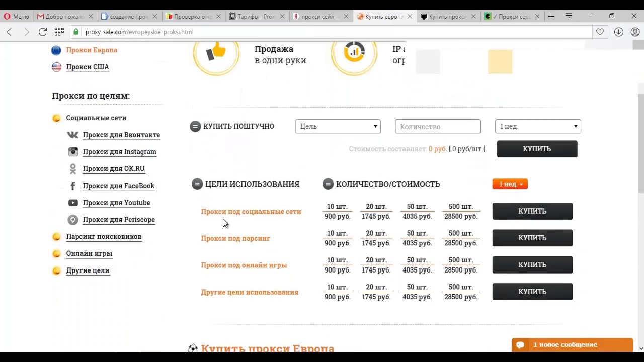The image size is (644, 362).
Task: Select 10 шт. option for социальные сети
Action: click(337, 212)
